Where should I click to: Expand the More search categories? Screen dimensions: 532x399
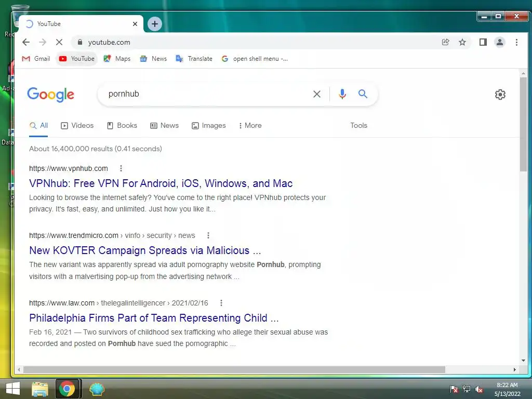250,126
